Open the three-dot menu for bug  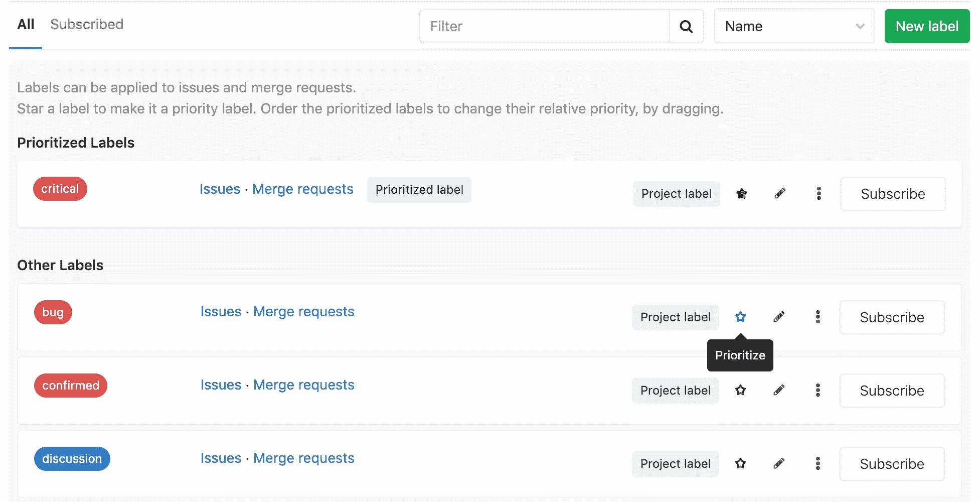pos(819,317)
